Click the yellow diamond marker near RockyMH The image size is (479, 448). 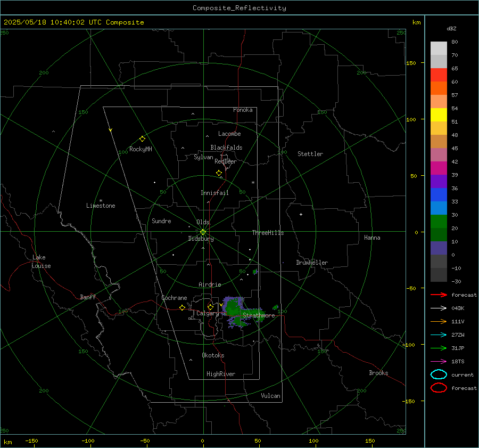tap(142, 139)
